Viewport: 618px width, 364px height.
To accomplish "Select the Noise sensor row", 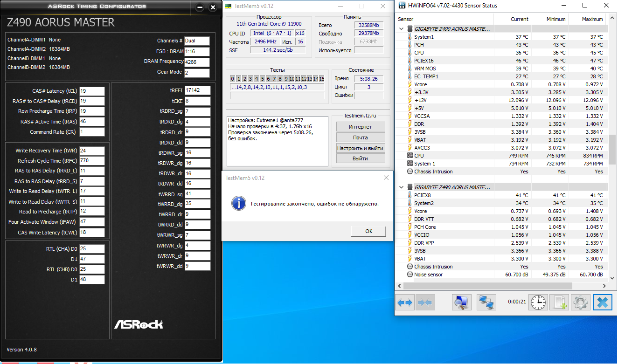I will click(x=501, y=275).
